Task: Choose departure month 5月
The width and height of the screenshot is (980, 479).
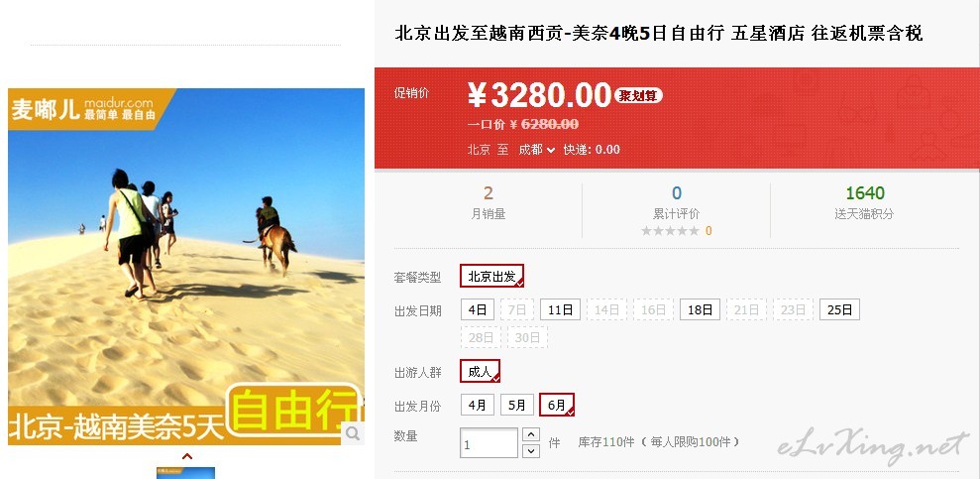Action: [x=517, y=405]
